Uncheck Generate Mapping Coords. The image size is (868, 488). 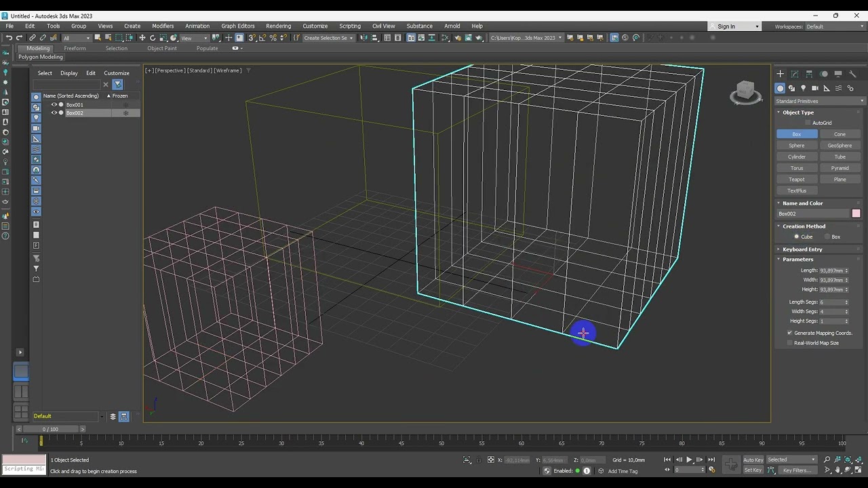pyautogui.click(x=790, y=333)
